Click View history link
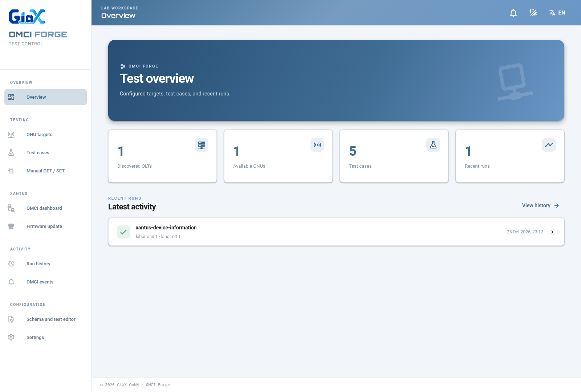Image resolution: width=581 pixels, height=392 pixels. [x=540, y=205]
